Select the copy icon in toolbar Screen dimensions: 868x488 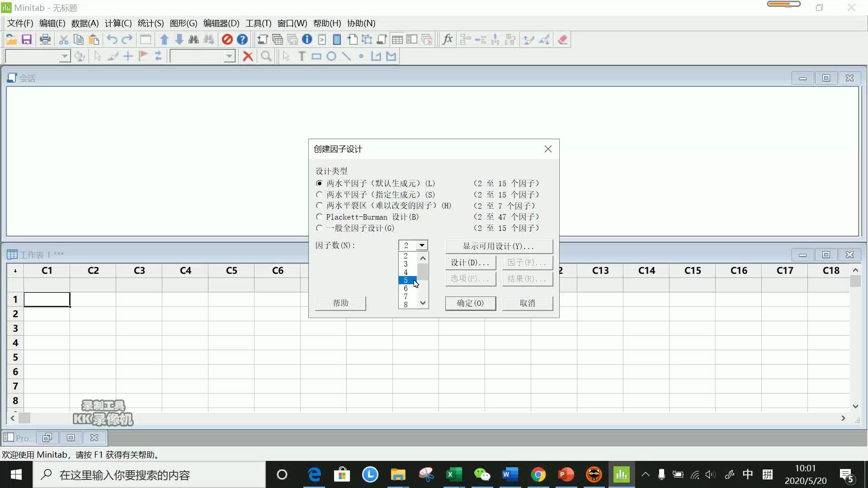point(78,39)
